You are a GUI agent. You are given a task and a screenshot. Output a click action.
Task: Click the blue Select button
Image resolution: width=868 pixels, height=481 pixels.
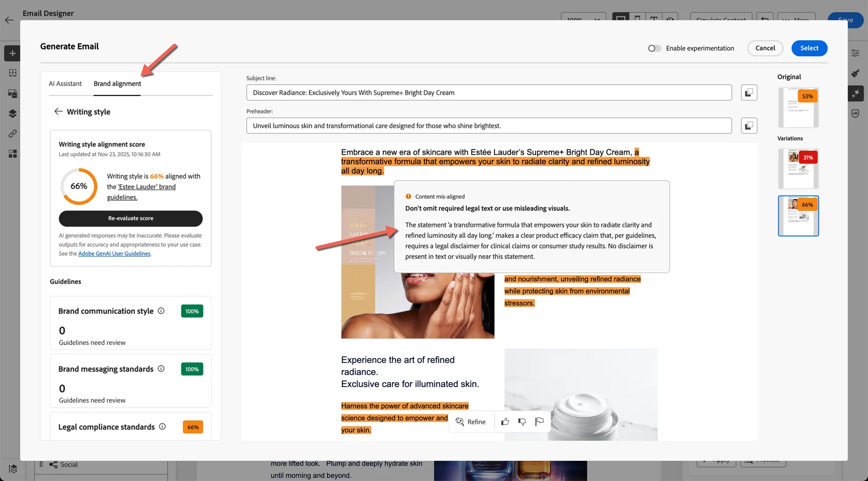point(809,48)
